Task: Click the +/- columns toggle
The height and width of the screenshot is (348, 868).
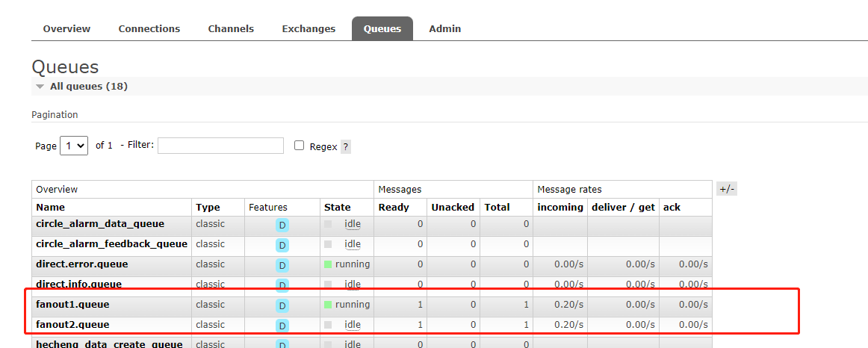Action: pyautogui.click(x=727, y=190)
